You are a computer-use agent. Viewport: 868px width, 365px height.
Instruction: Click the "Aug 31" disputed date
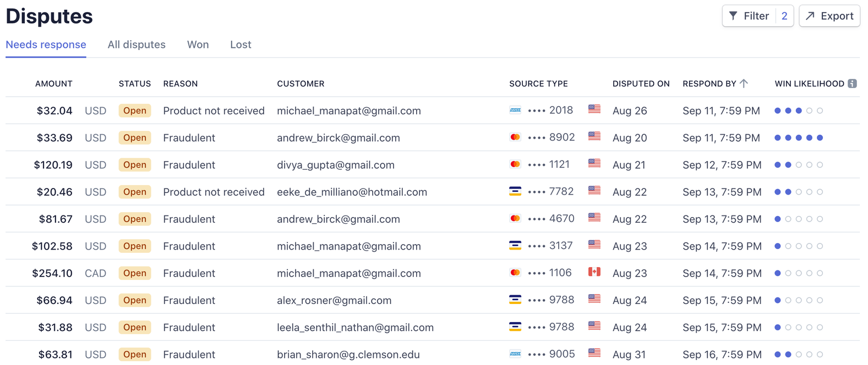click(630, 355)
